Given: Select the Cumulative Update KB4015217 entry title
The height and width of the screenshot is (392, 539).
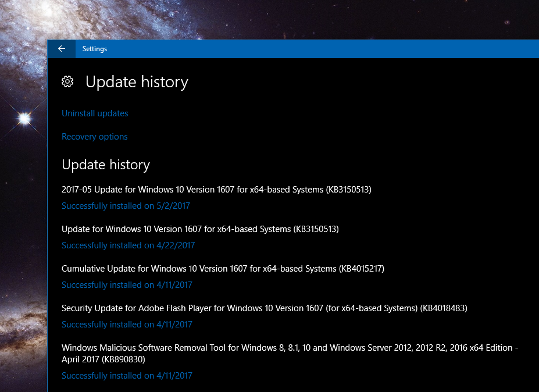Looking at the screenshot, I should click(223, 269).
